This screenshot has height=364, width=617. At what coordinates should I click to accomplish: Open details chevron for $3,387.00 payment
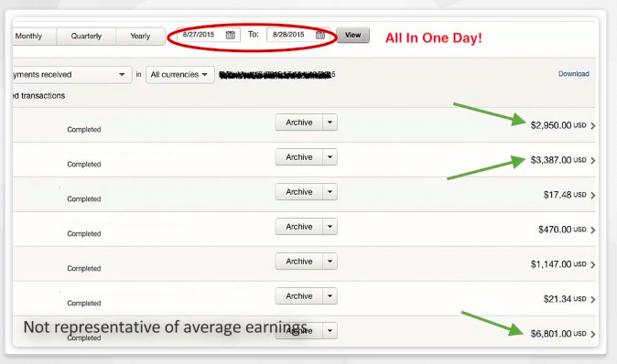[x=592, y=160]
